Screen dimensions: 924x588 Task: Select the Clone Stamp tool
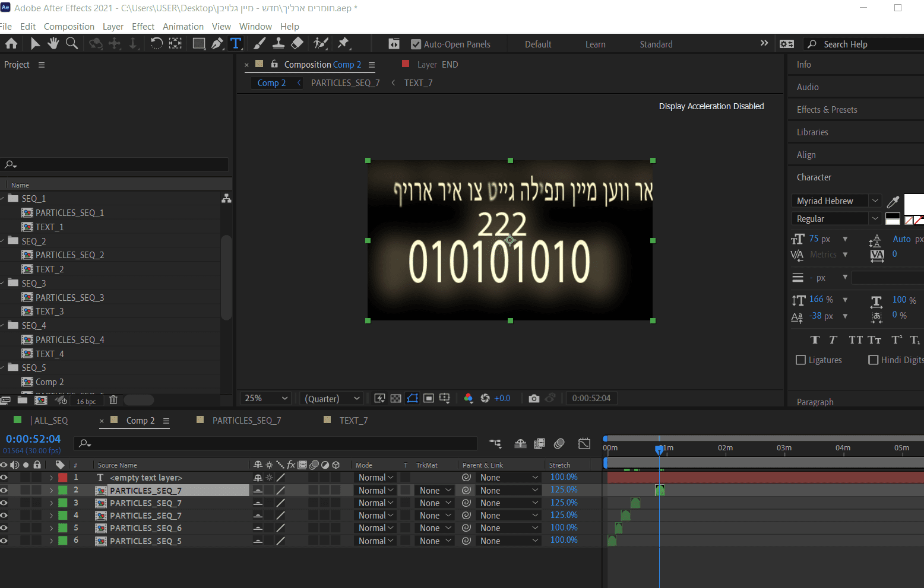click(278, 43)
